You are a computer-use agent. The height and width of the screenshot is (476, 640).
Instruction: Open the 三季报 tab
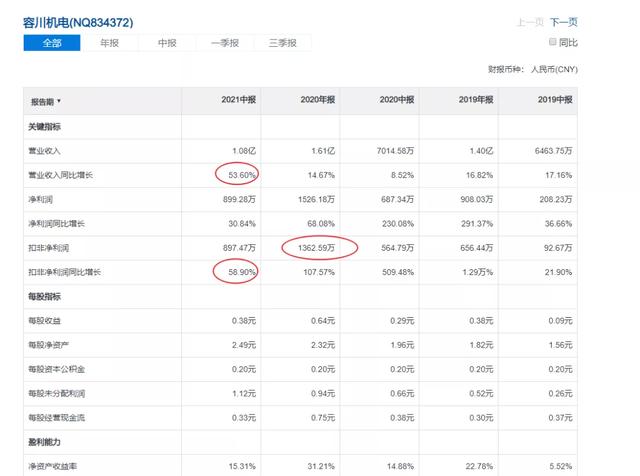[x=282, y=43]
